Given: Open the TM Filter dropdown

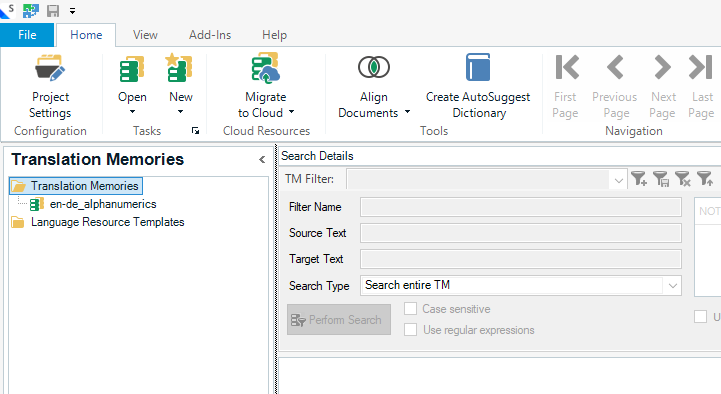Looking at the screenshot, I should [618, 179].
